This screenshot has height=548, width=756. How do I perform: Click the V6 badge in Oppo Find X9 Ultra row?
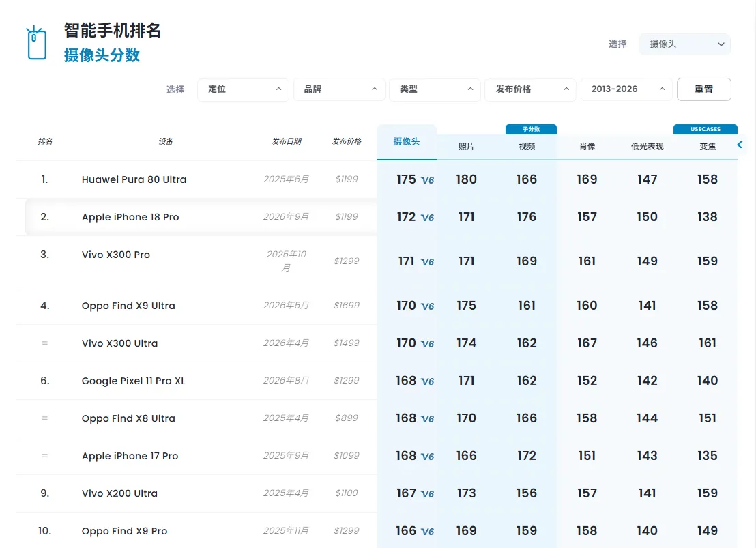pos(427,307)
